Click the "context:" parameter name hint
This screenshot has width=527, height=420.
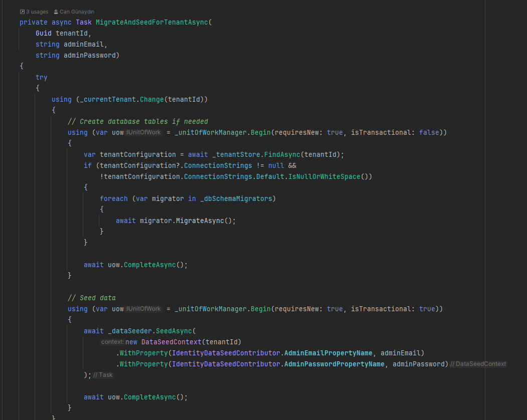pos(112,342)
